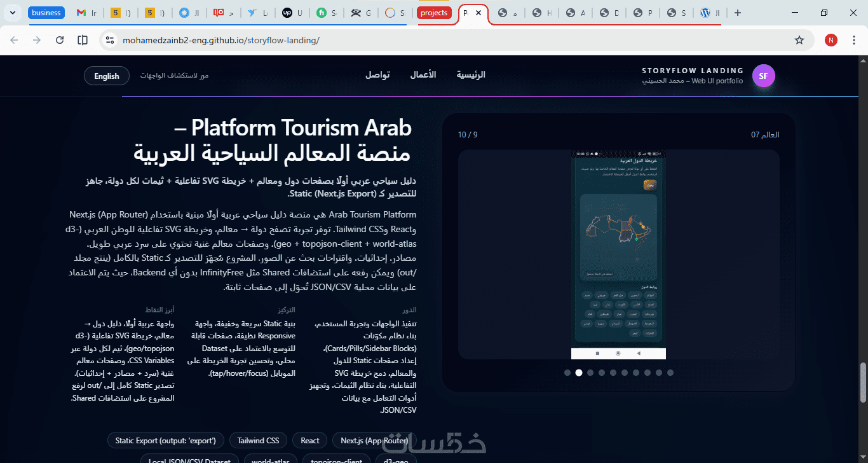Expand the tab search chevron

coord(12,13)
